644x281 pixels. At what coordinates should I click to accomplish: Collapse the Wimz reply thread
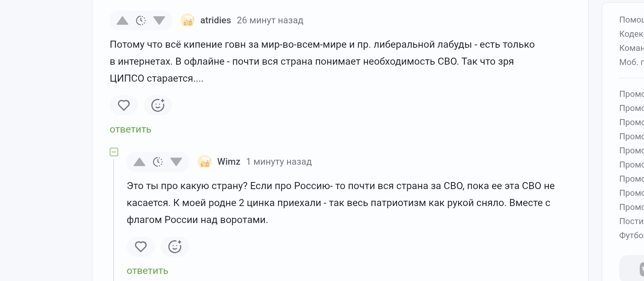[114, 152]
